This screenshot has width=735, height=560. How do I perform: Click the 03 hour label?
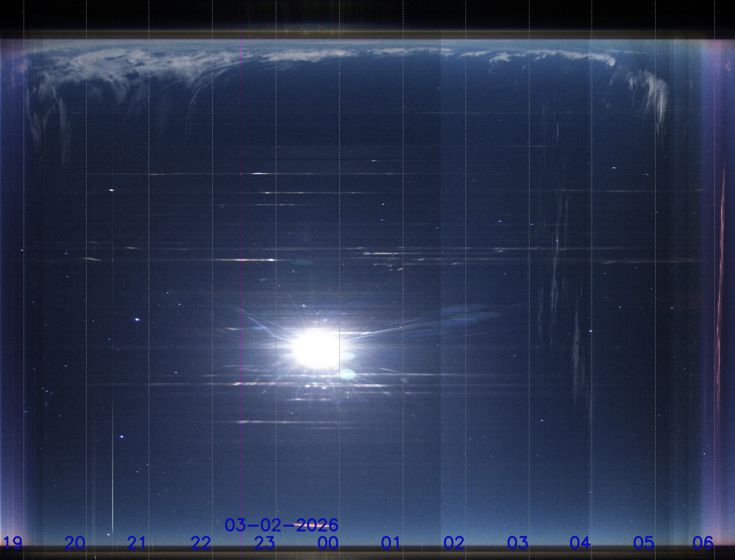pyautogui.click(x=517, y=543)
